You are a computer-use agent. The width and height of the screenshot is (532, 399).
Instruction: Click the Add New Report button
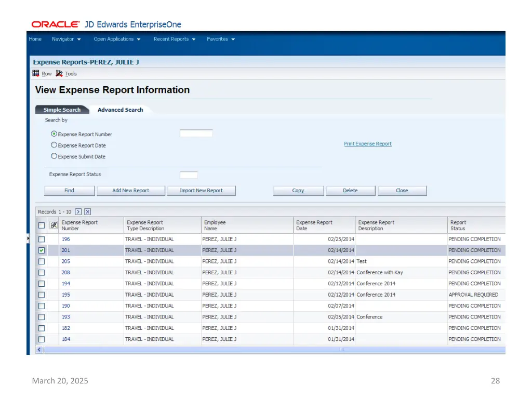point(131,191)
